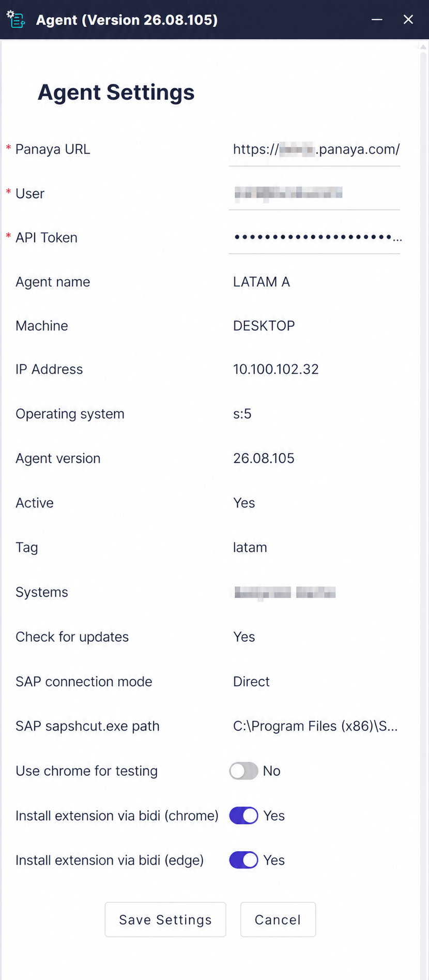
Task: Click the blurred Systems value
Action: 285,592
